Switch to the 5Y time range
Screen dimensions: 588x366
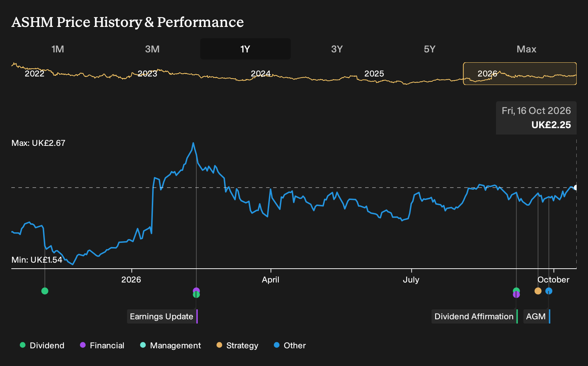[x=430, y=49]
